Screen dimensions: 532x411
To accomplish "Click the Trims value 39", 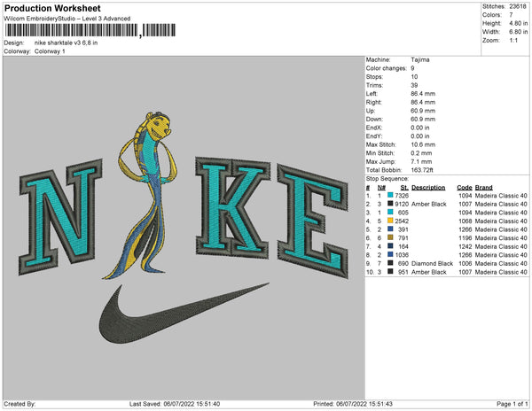I will 414,85.
